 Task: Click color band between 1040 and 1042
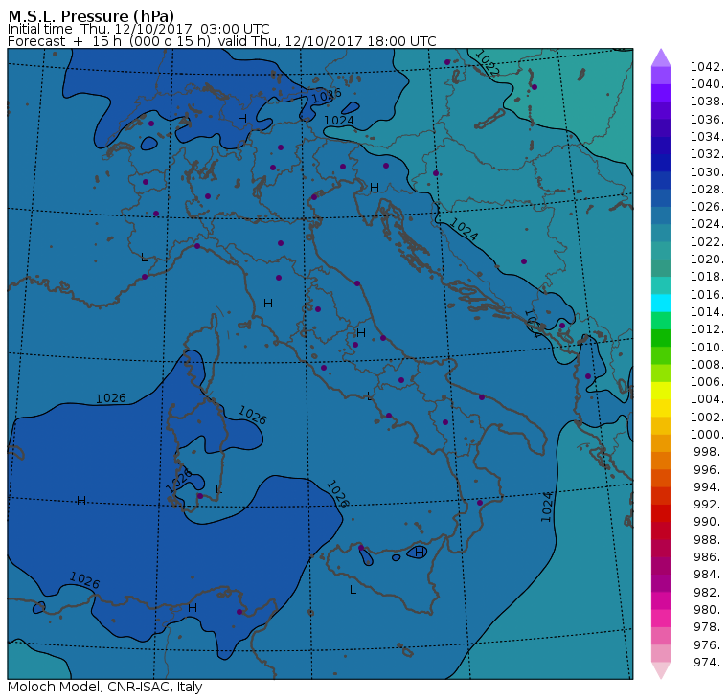coord(661,76)
